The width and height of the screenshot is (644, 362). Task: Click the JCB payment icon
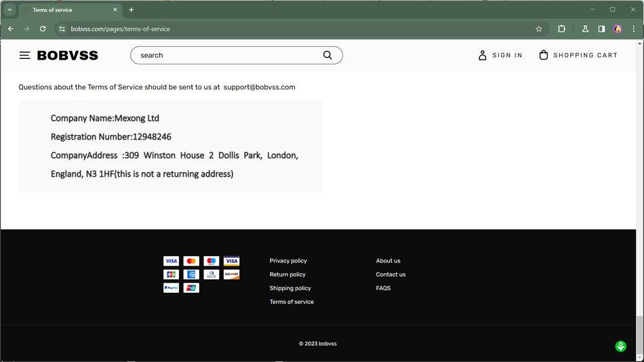click(171, 275)
